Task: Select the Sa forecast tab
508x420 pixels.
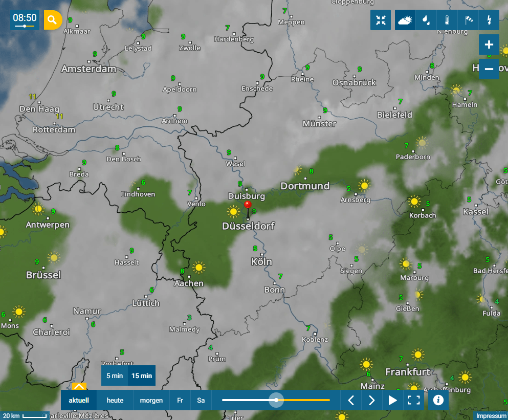Action: pyautogui.click(x=201, y=401)
